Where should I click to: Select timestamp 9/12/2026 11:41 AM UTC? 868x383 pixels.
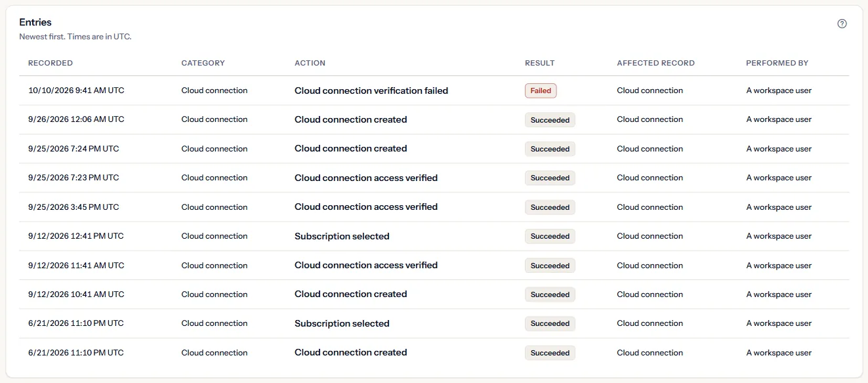76,266
